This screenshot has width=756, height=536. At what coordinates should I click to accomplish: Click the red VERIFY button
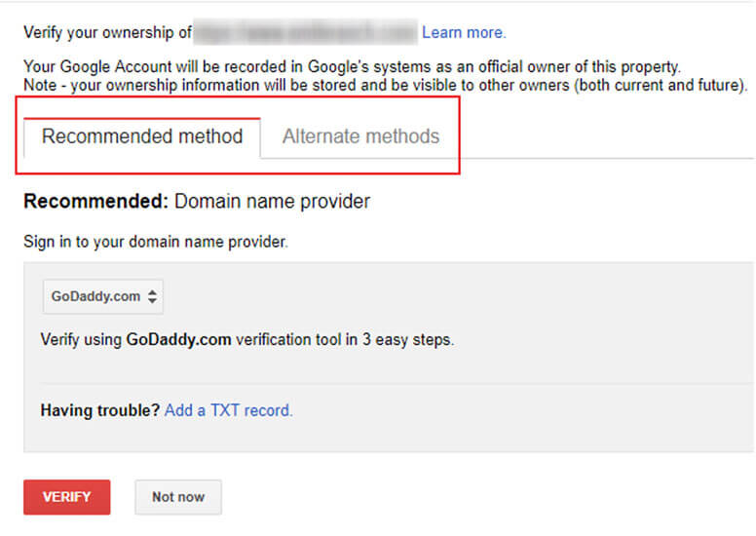tap(67, 497)
